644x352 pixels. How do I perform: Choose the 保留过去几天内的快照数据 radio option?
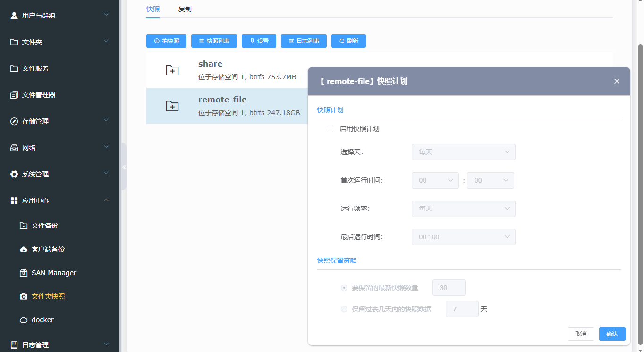[344, 309]
